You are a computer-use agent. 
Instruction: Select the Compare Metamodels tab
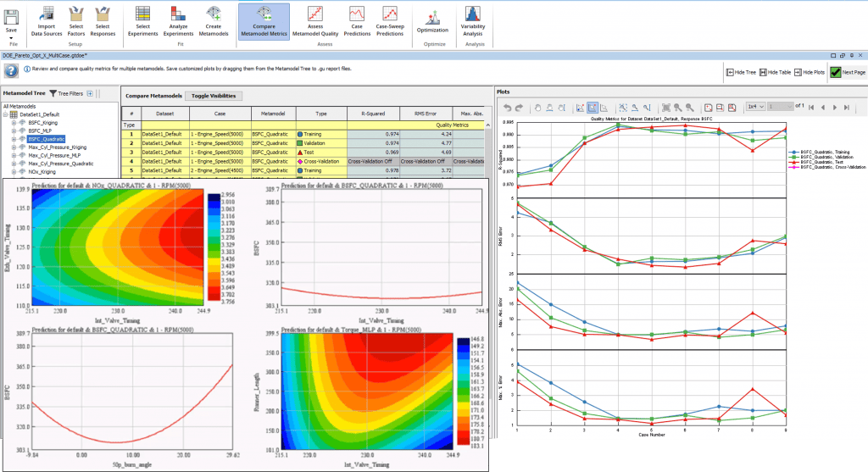click(x=153, y=96)
